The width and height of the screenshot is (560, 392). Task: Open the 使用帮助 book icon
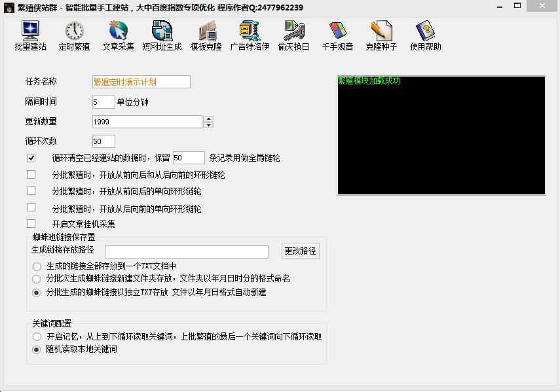pyautogui.click(x=425, y=36)
